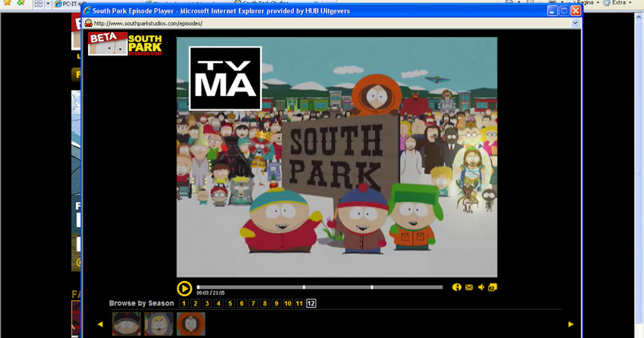The width and height of the screenshot is (644, 338).
Task: Click the video frame showing South Park sign
Action: 337,157
